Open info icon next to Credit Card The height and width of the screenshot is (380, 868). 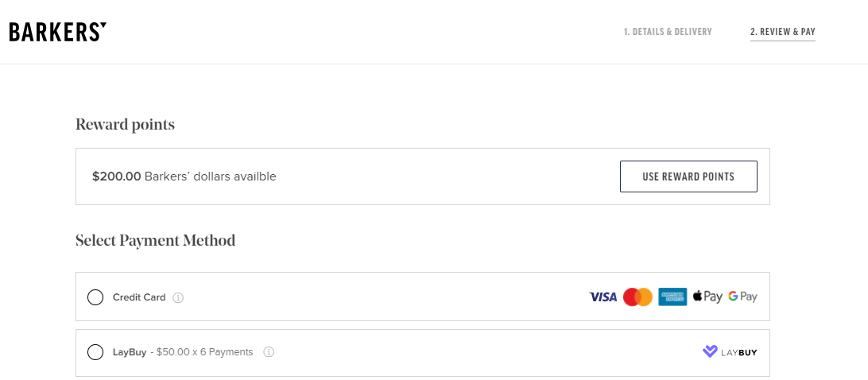click(x=178, y=297)
